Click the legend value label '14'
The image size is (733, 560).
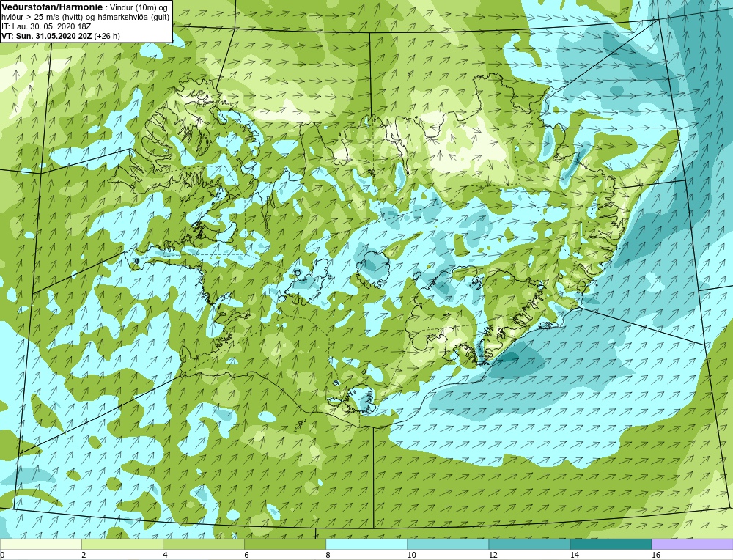[574, 555]
